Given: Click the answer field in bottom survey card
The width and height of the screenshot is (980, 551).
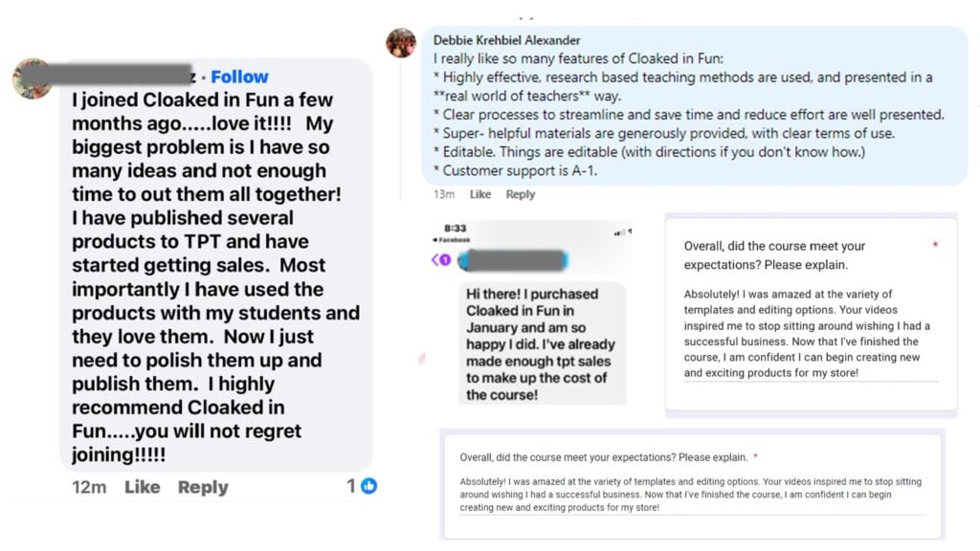Looking at the screenshot, I should coord(693,495).
